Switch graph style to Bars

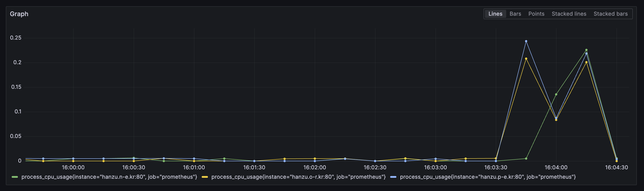click(x=515, y=14)
